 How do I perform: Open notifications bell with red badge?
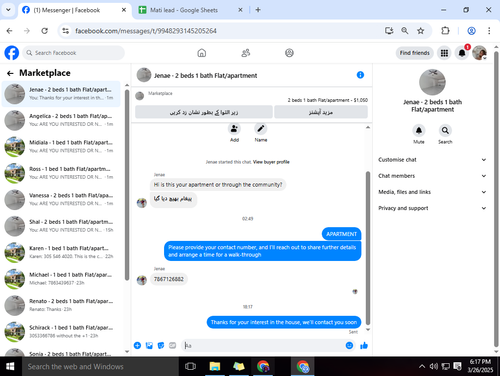tap(462, 53)
